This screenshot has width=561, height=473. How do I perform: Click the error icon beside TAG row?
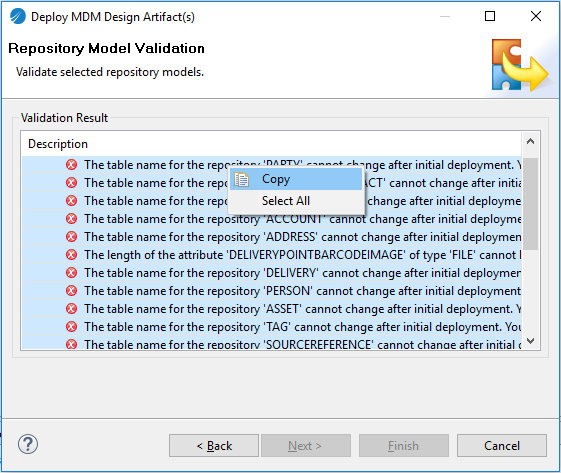click(x=72, y=326)
